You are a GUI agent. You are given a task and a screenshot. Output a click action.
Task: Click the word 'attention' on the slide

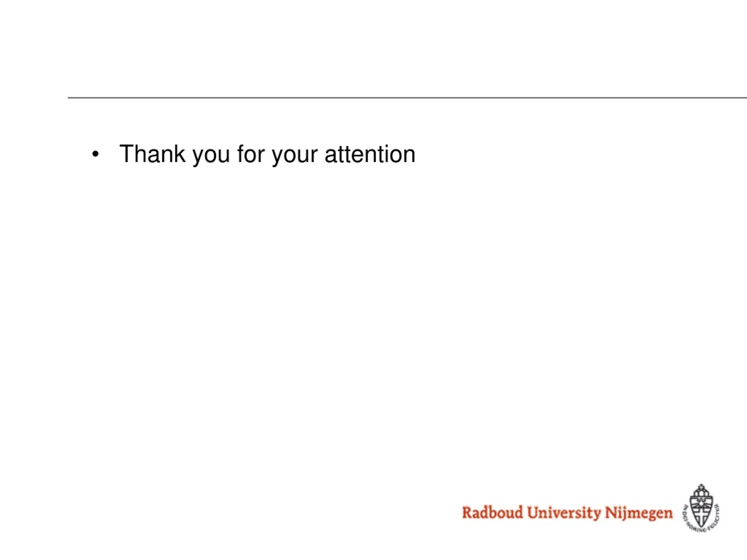(370, 154)
